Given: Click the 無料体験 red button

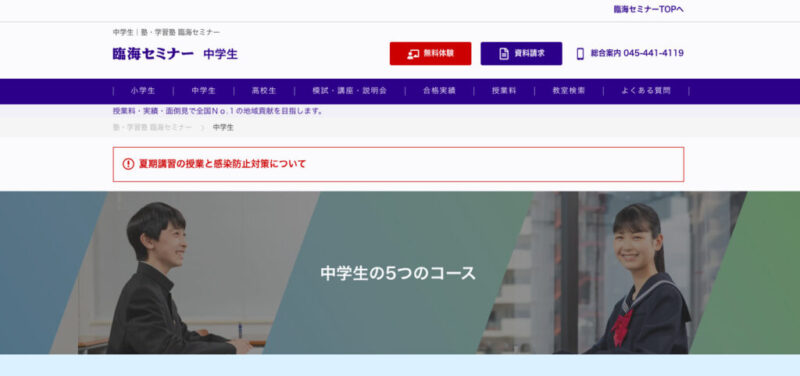Looking at the screenshot, I should tap(430, 54).
